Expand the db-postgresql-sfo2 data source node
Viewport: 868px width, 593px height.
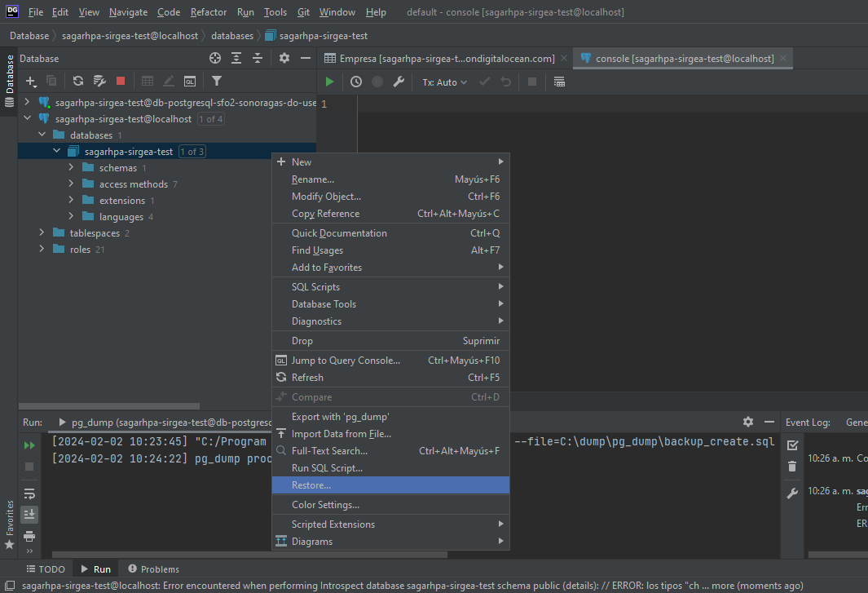tap(27, 102)
